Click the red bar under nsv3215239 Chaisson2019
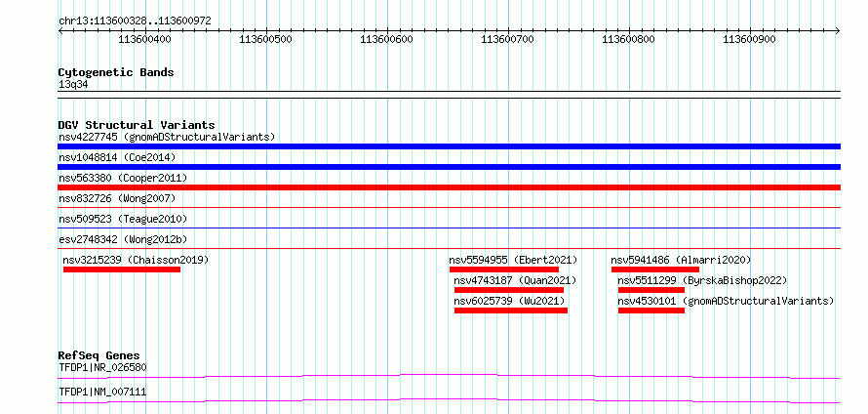868x414 pixels. coord(122,269)
